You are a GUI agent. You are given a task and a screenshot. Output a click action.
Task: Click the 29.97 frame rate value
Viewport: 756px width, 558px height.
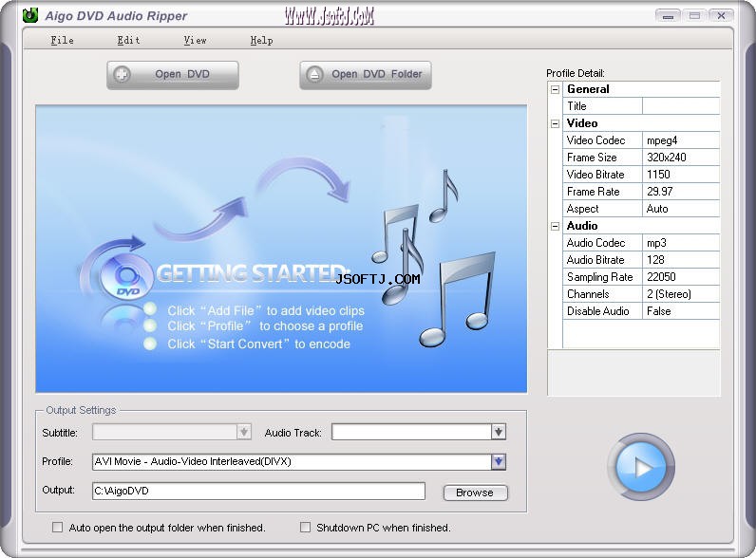681,192
